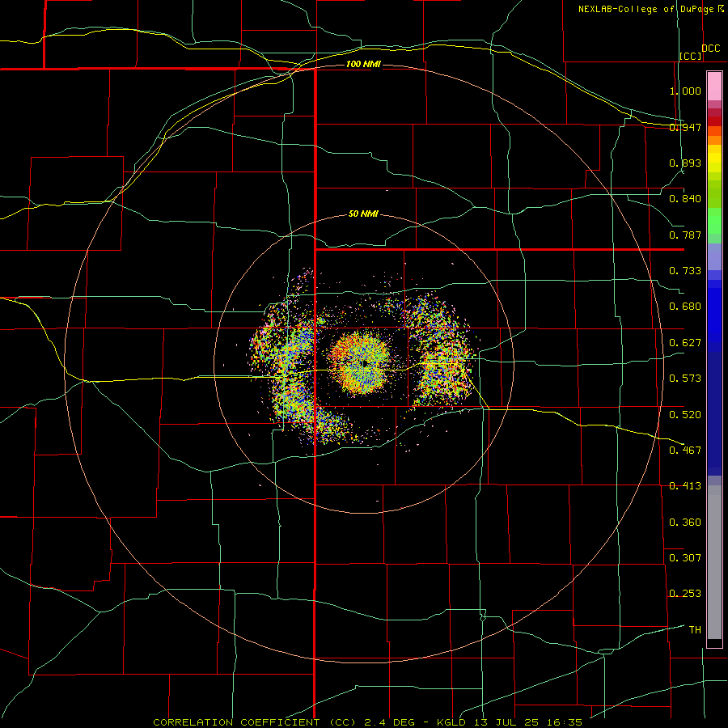Screen dimensions: 728x728
Task: Click the 0.360 legend value
Action: point(685,523)
